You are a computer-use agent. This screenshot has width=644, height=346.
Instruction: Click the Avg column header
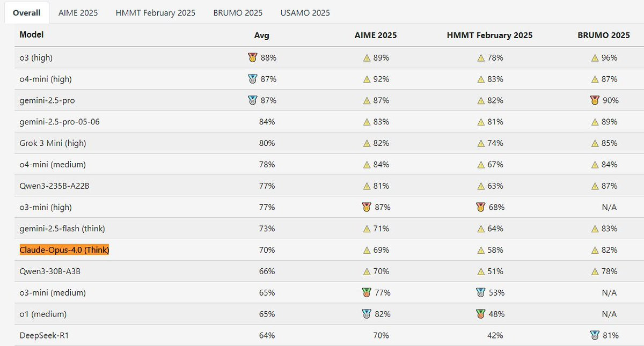[x=261, y=35]
